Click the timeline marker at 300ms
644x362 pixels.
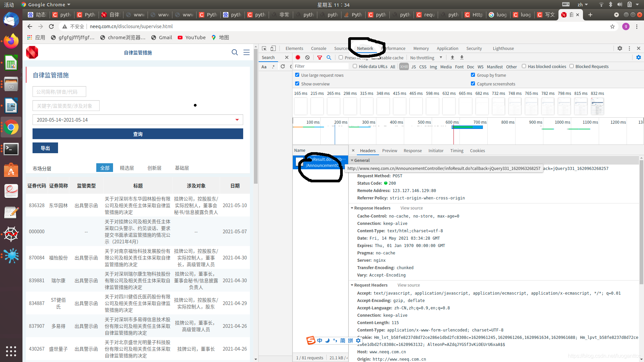[368, 122]
